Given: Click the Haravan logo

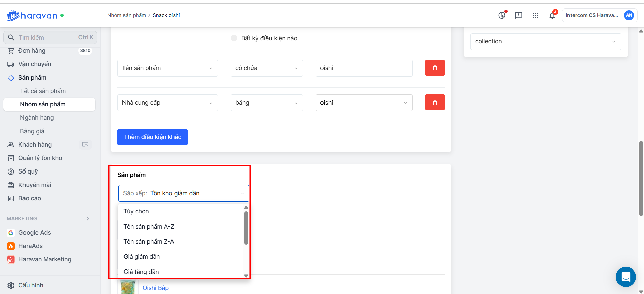Looking at the screenshot, I should 32,15.
